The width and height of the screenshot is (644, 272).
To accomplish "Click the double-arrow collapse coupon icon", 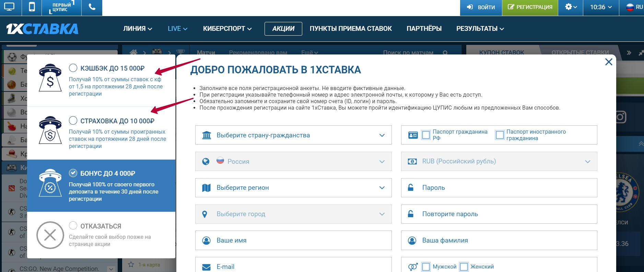I will [629, 53].
